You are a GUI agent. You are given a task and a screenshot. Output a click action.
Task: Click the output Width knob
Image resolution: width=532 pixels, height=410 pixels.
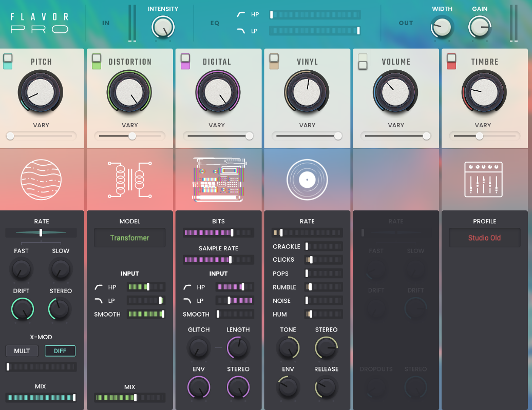[x=442, y=27]
